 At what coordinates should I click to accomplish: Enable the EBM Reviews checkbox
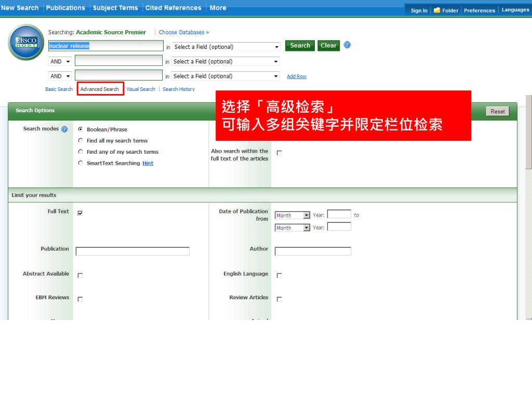[80, 299]
